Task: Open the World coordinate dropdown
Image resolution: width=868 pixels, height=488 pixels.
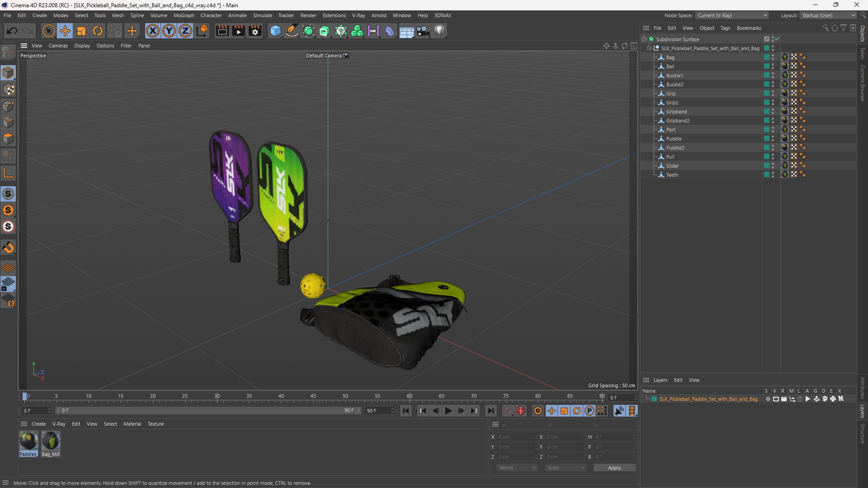Action: click(x=517, y=468)
